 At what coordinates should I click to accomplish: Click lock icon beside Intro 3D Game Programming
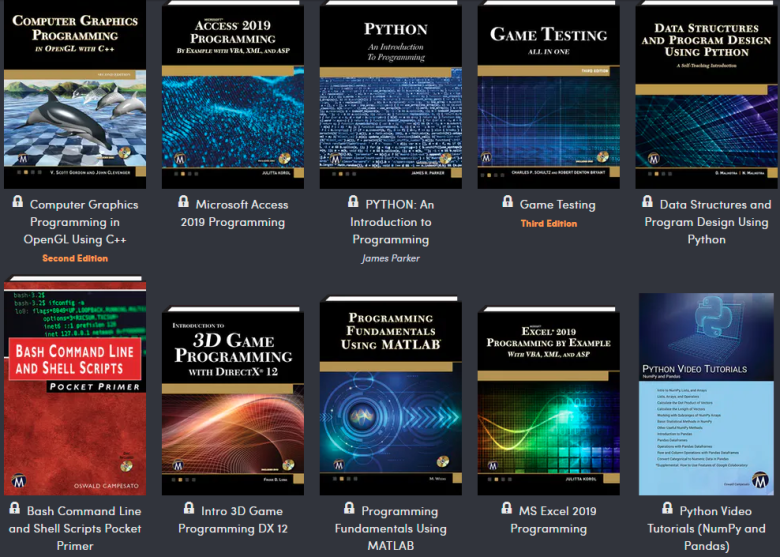pyautogui.click(x=189, y=508)
